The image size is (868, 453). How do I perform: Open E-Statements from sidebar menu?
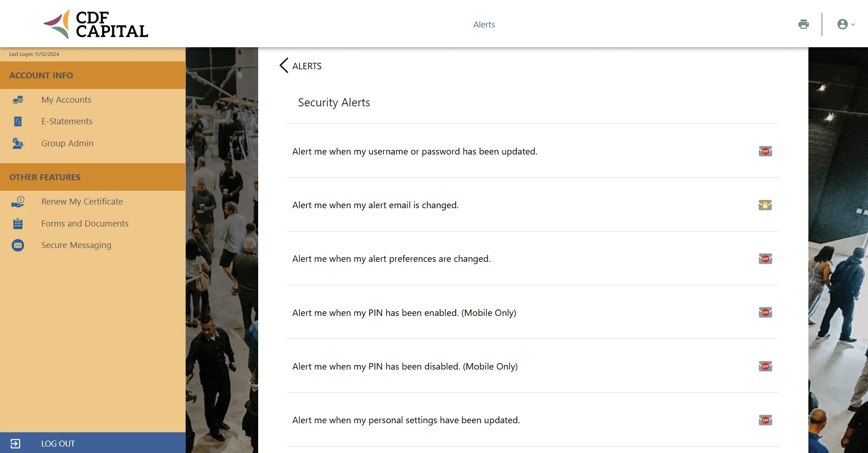point(67,122)
